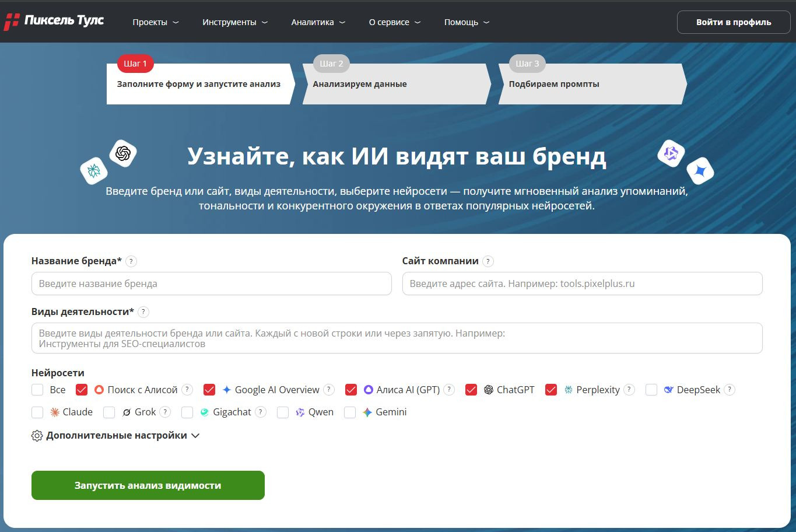796x532 pixels.
Task: Click the help icon next to Виды деятельности
Action: point(143,312)
